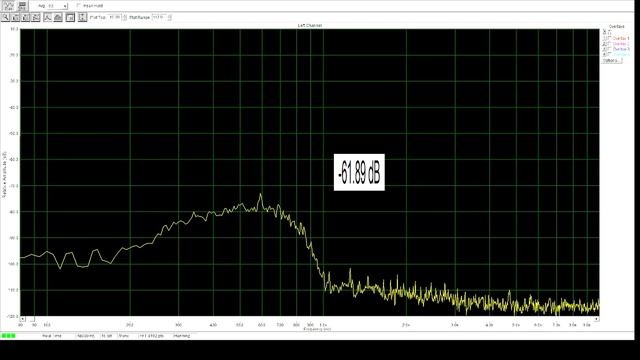640x360 pixels.
Task: Click the line-plot style toolbar icon
Action: [x=48, y=17]
